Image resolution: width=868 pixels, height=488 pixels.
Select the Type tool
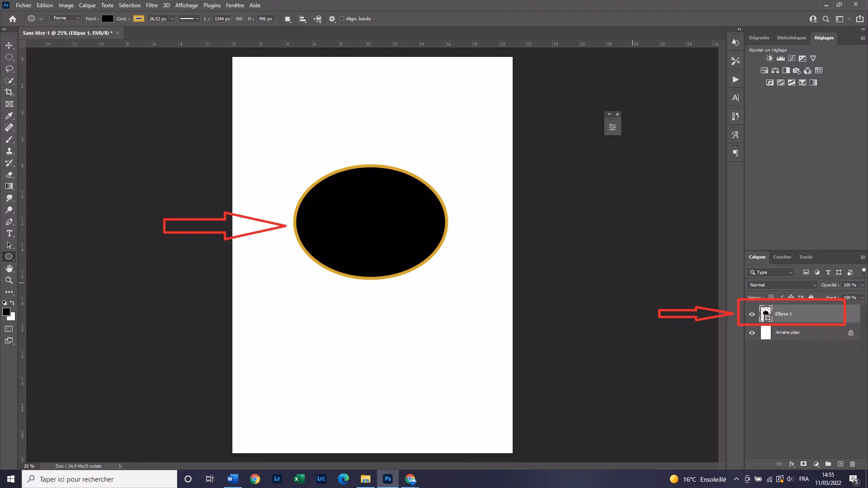point(9,234)
